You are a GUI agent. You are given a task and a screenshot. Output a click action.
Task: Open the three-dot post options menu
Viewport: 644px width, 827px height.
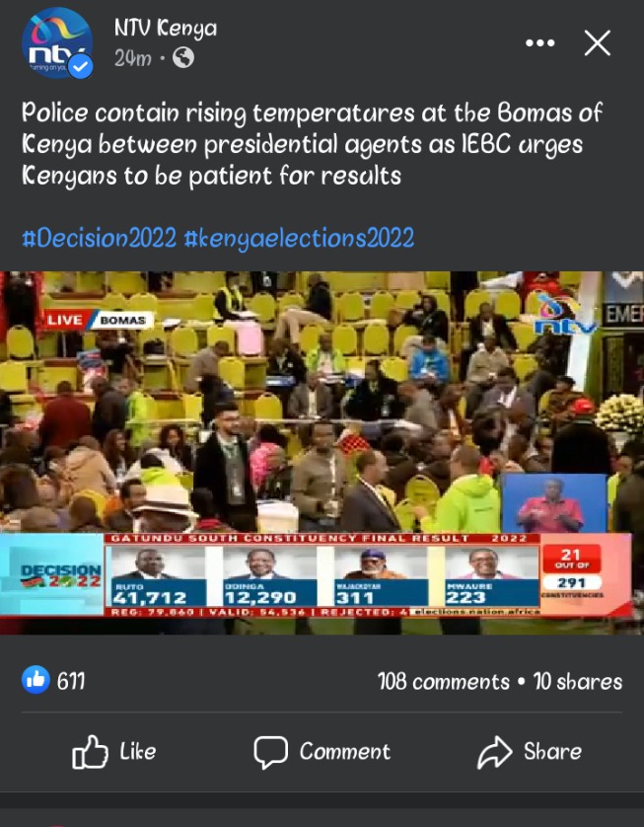(x=540, y=42)
